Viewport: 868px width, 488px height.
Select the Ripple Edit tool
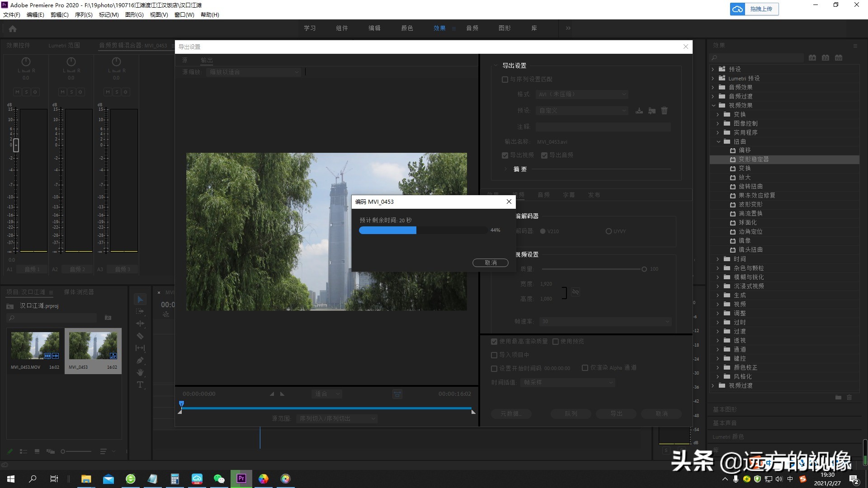click(140, 324)
